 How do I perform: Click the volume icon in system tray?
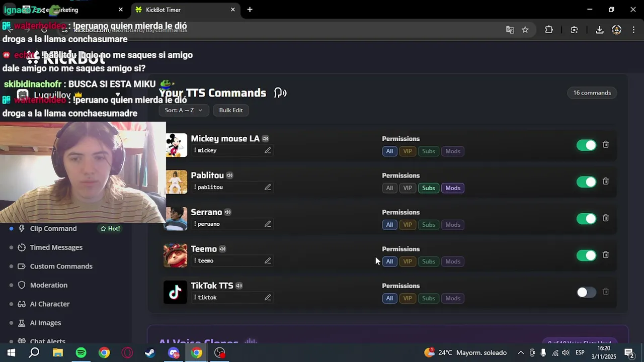566,353
